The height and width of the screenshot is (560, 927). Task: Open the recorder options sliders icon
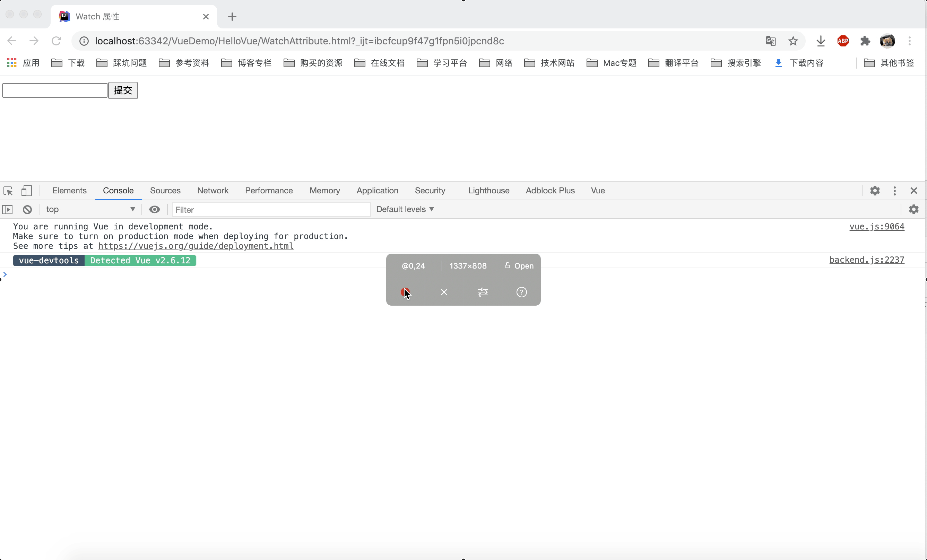coord(483,292)
